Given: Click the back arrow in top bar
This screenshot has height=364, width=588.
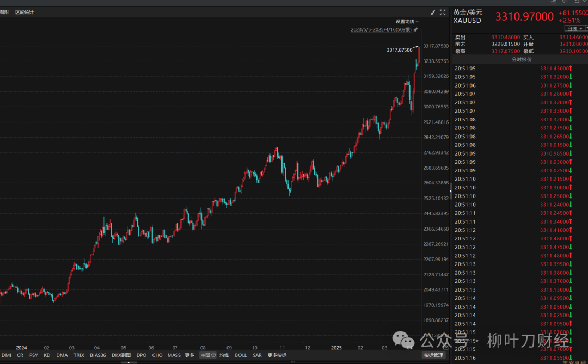Looking at the screenshot, I should point(566,2).
